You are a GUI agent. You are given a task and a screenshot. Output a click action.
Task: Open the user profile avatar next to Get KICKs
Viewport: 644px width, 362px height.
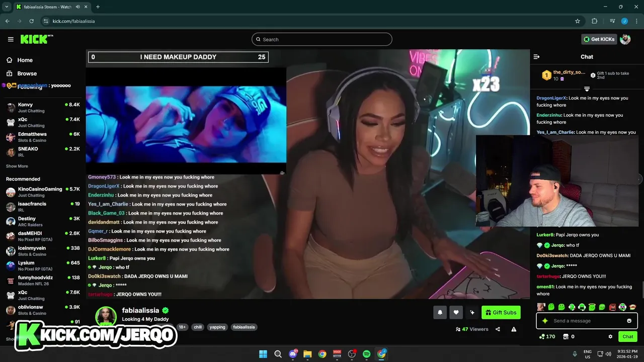(x=625, y=39)
